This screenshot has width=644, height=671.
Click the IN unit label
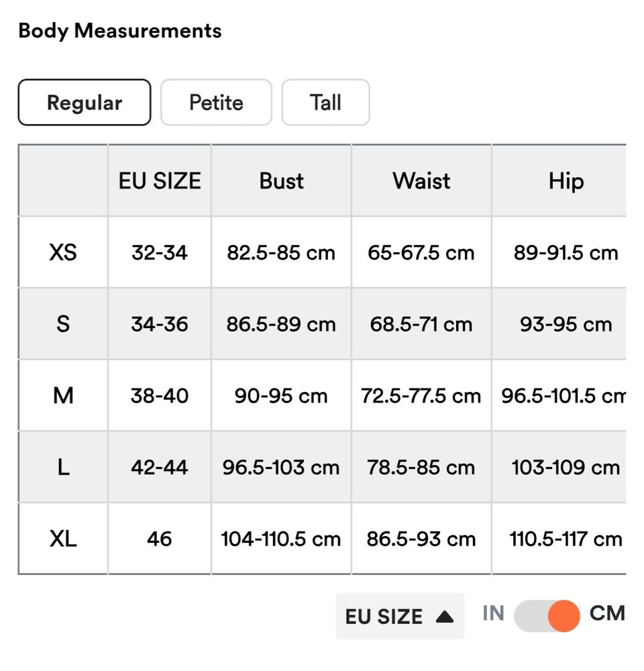point(493,613)
